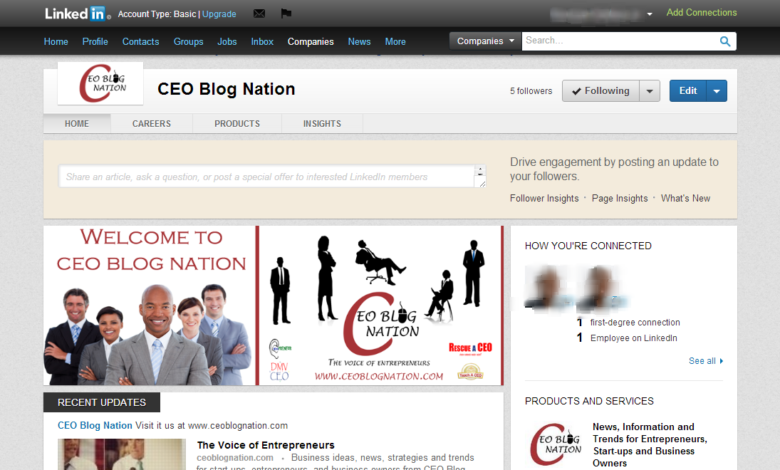Click the PRODUCTS AND SERVICES heading
Viewport: 780px width, 470px height.
click(589, 401)
